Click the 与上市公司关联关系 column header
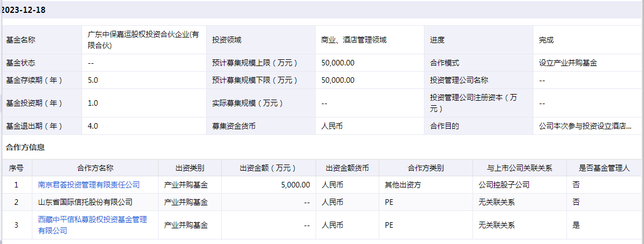Image resolution: width=644 pixels, height=244 pixels. pos(519,168)
